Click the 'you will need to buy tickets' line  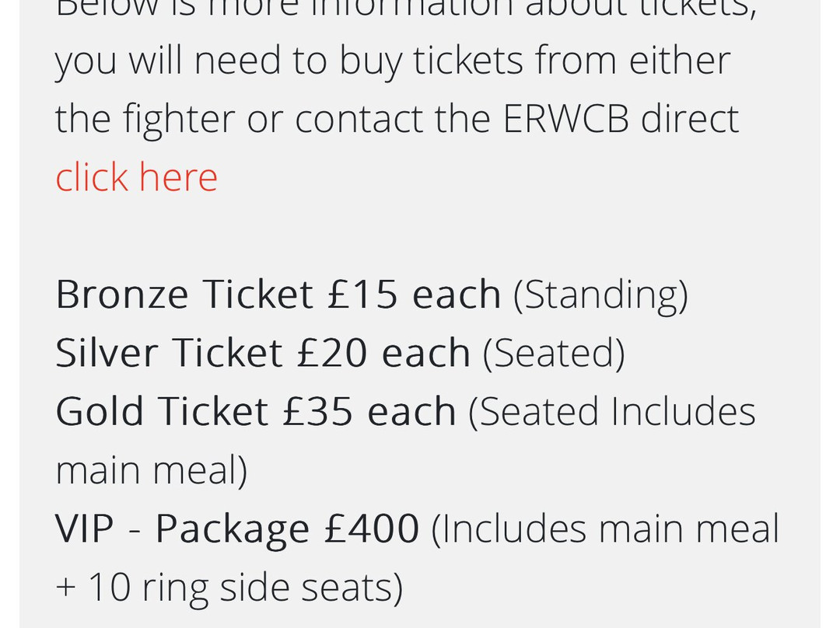pos(289,61)
